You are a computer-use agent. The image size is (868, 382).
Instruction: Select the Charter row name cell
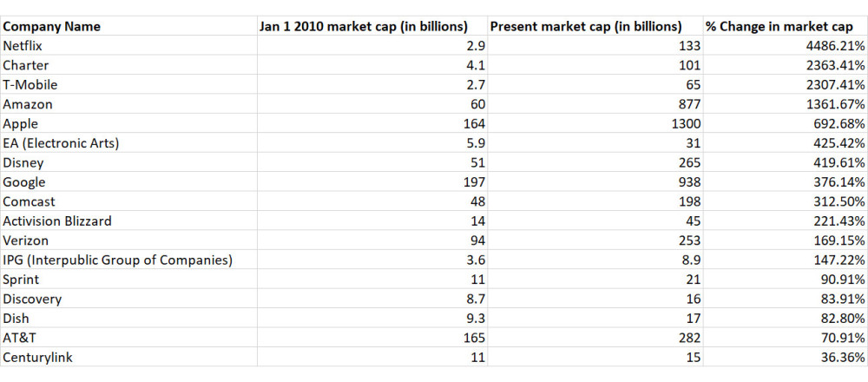[x=129, y=65]
